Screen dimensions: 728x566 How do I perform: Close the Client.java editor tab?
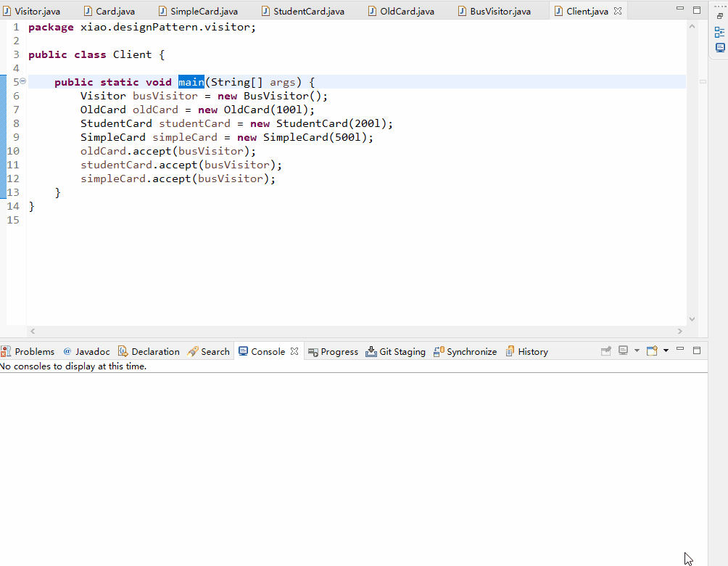618,11
